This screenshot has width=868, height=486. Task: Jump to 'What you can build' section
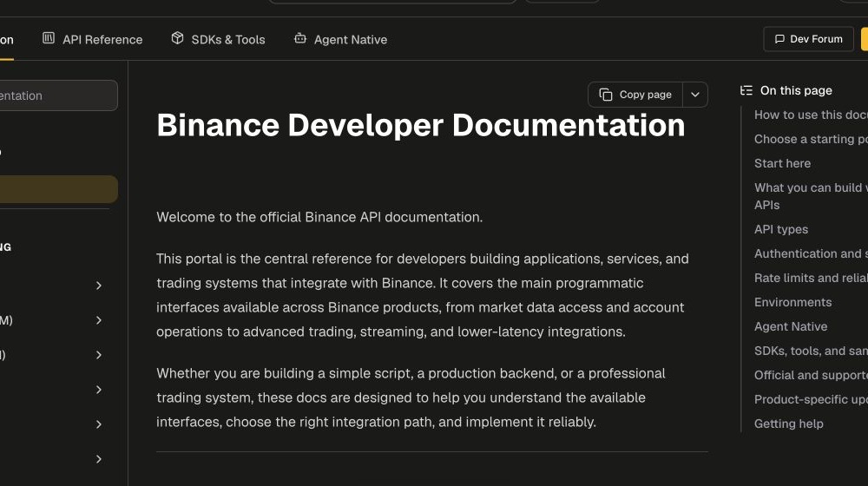pos(811,196)
